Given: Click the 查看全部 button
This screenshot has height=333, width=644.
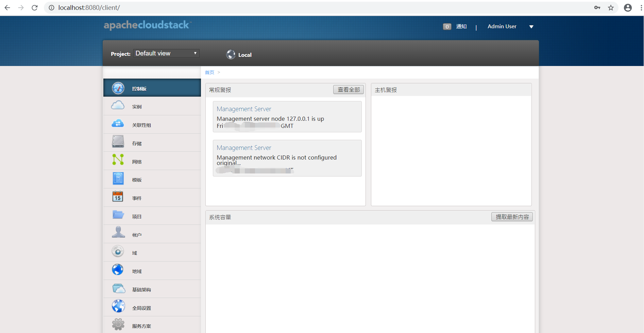Looking at the screenshot, I should click(349, 89).
